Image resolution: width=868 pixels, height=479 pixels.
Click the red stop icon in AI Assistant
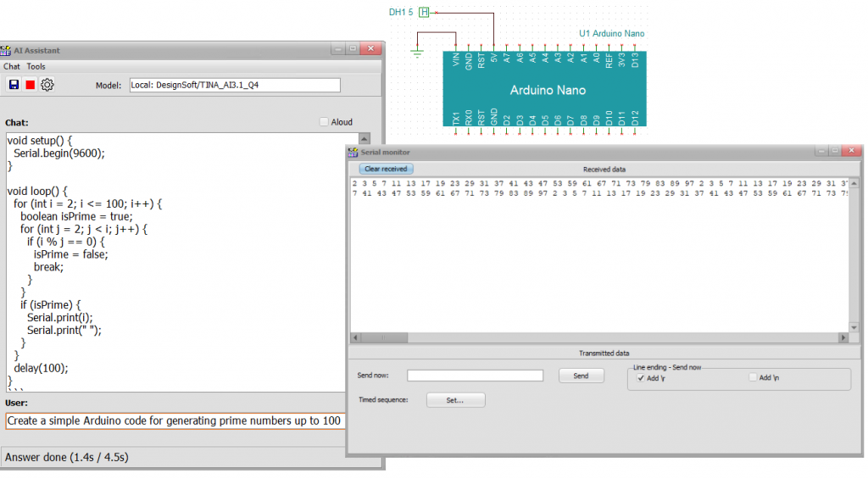click(x=31, y=85)
